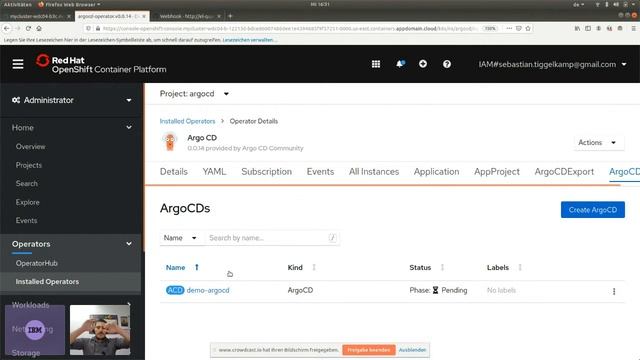
Task: Click the Freigabe beenden button
Action: [369, 350]
